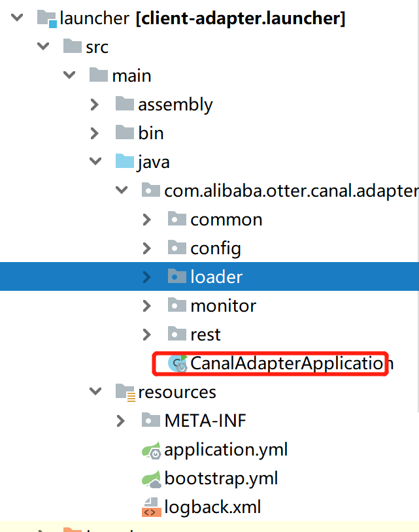
Task: Expand the META-INF folder
Action: (x=120, y=420)
